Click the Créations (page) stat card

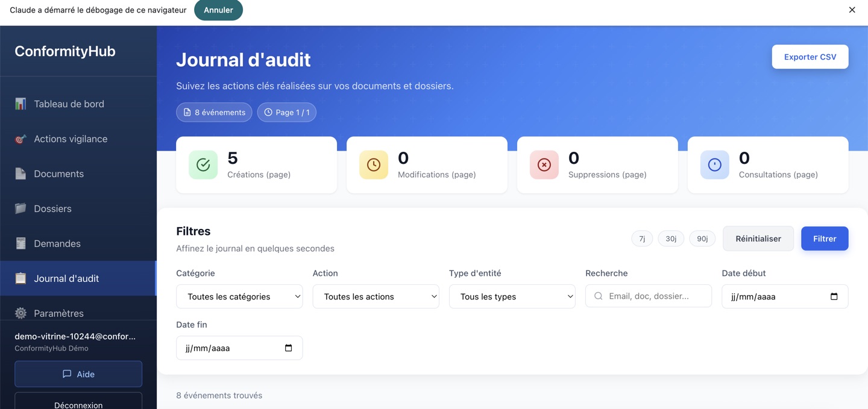tap(256, 165)
